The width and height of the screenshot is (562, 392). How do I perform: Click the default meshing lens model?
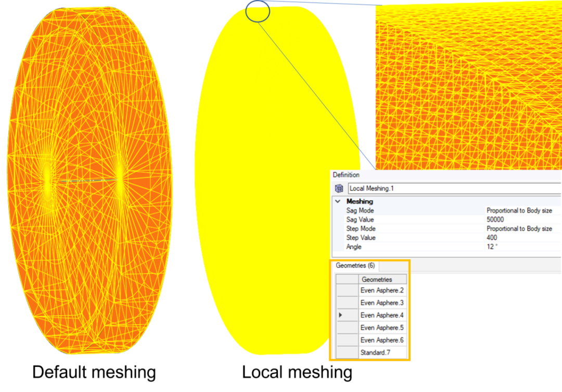click(x=90, y=181)
